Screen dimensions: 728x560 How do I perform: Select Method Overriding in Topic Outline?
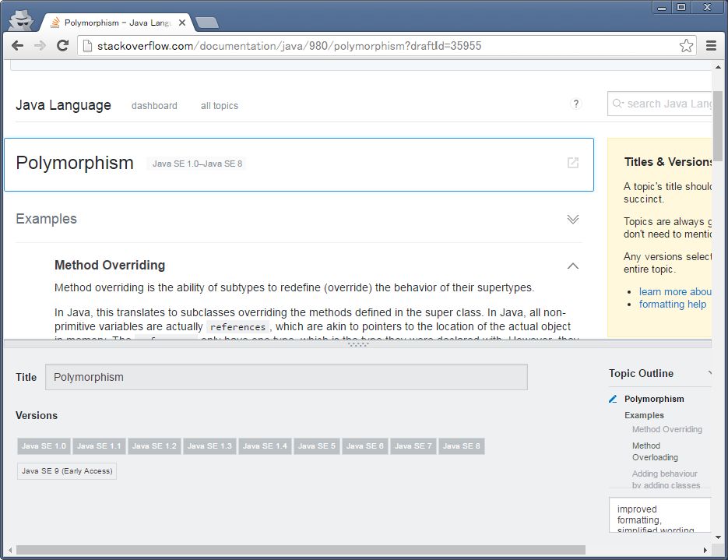pyautogui.click(x=666, y=429)
